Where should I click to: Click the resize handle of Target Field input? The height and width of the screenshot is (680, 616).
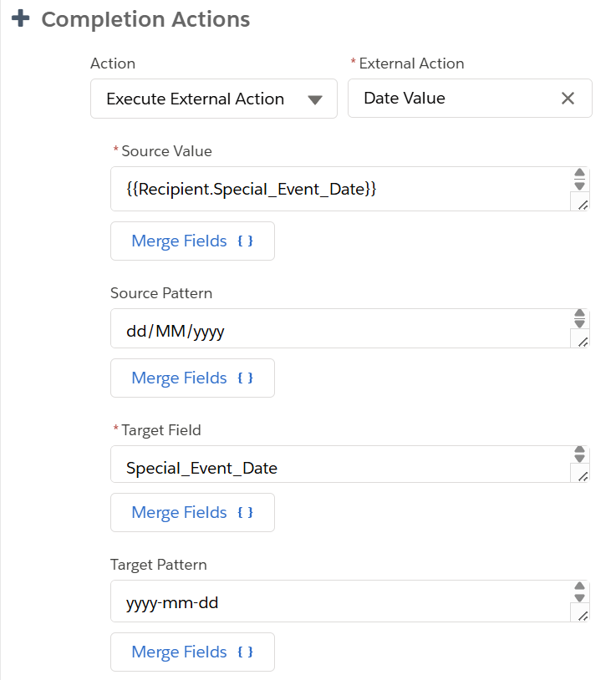click(583, 477)
